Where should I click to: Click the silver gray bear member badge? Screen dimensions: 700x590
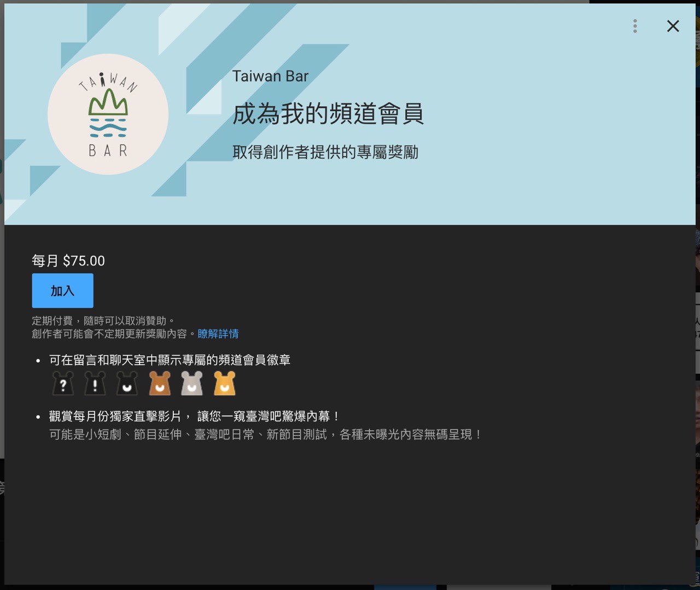coord(192,383)
